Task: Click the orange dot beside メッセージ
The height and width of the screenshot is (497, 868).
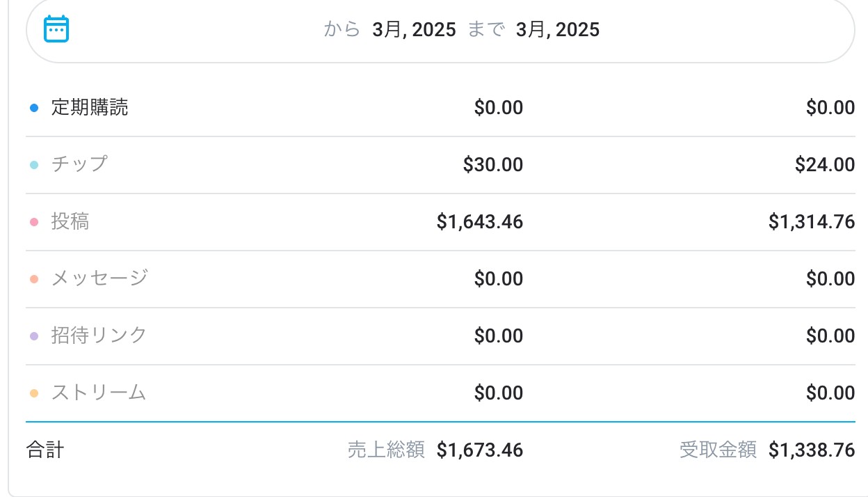Action: tap(33, 279)
